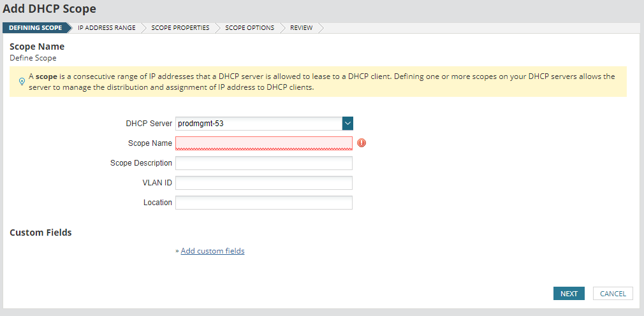Click into the Scope Description field

tap(263, 163)
